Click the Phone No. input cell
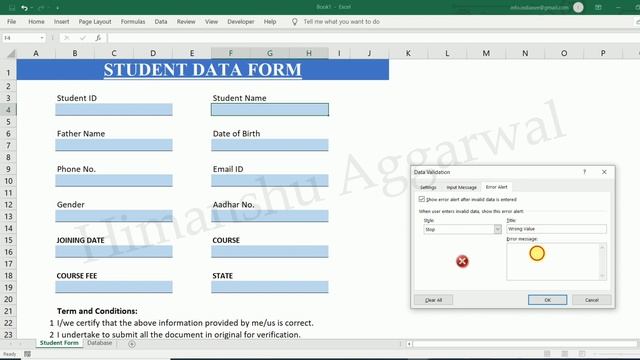Image resolution: width=640 pixels, height=360 pixels. pyautogui.click(x=114, y=180)
